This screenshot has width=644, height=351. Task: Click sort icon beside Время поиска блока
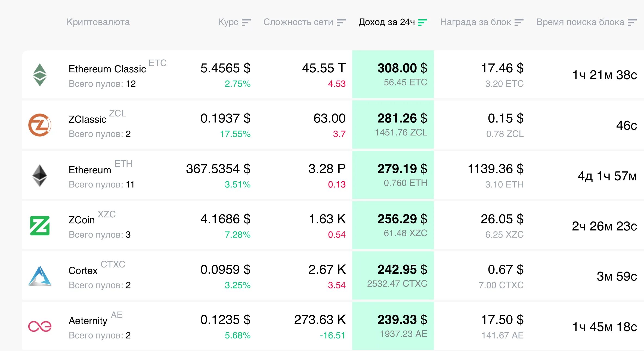tap(632, 23)
